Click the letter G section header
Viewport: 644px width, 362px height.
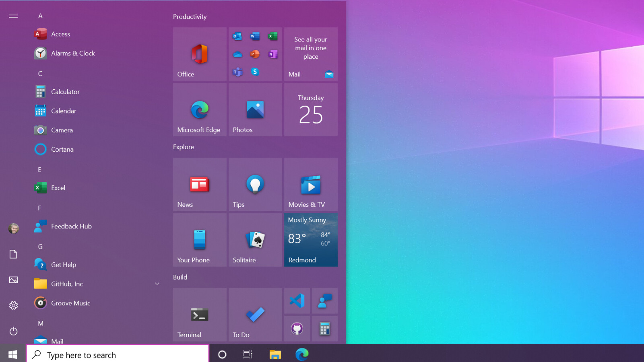click(x=40, y=247)
